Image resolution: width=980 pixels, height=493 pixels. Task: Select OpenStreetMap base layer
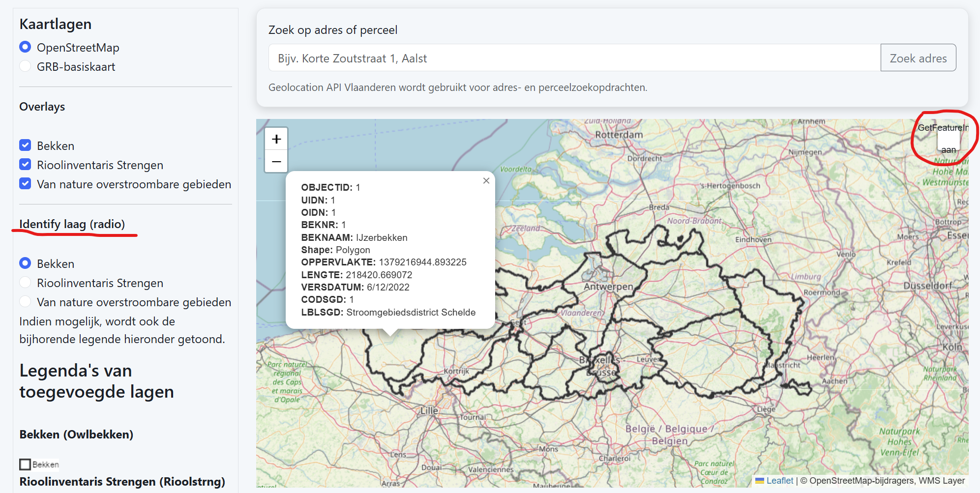click(25, 47)
